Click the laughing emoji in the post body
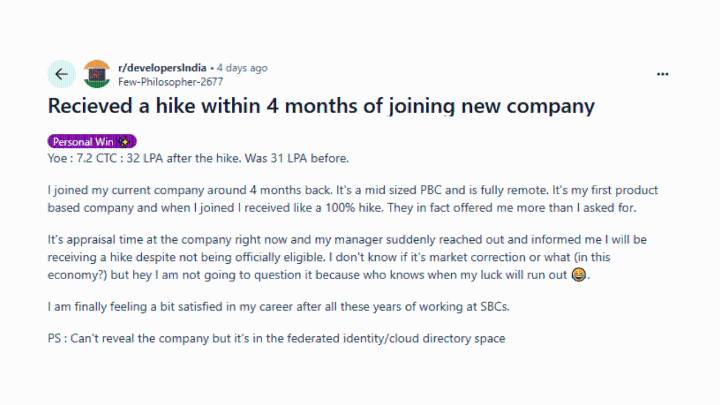Screen dimensions: 720x405 pyautogui.click(x=577, y=275)
